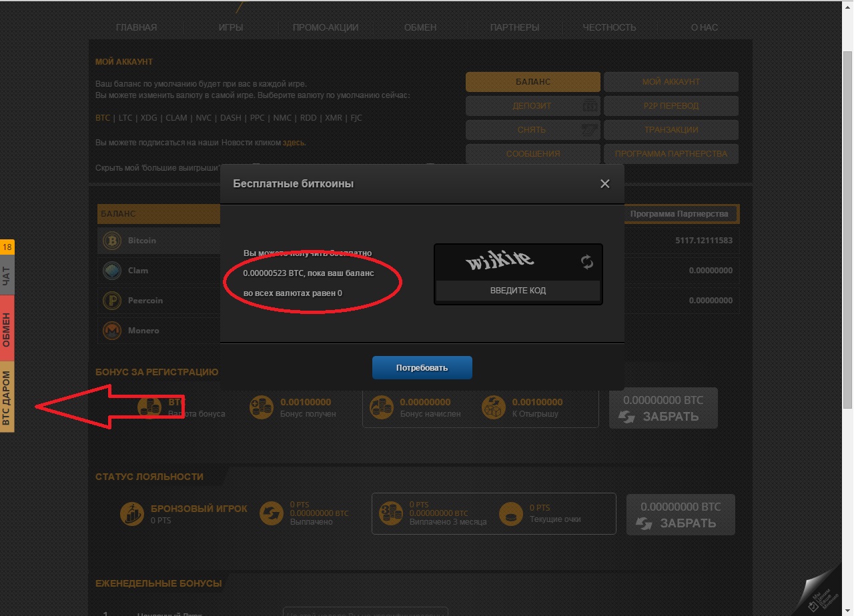Screen dimensions: 854x616
Task: Click the Бонус начислен coins icon
Action: coord(381,407)
